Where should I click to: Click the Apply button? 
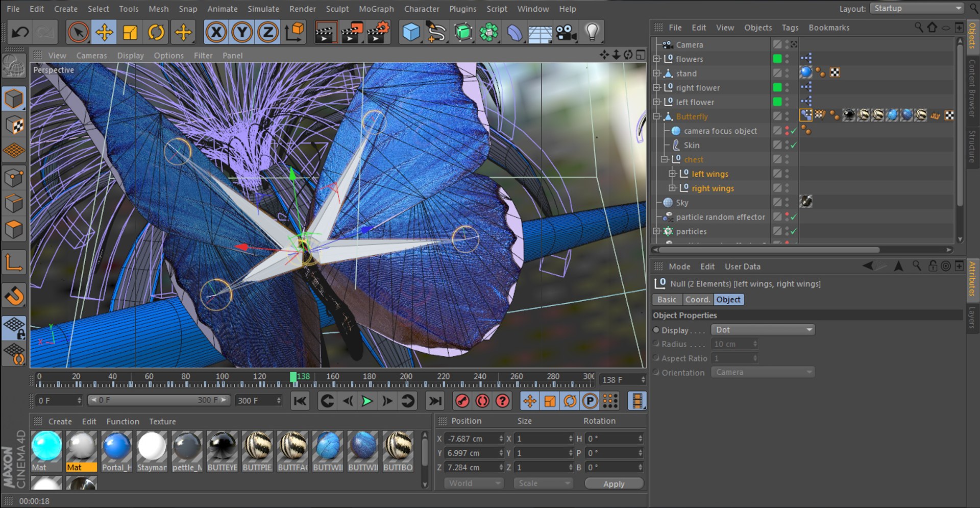[x=614, y=483]
